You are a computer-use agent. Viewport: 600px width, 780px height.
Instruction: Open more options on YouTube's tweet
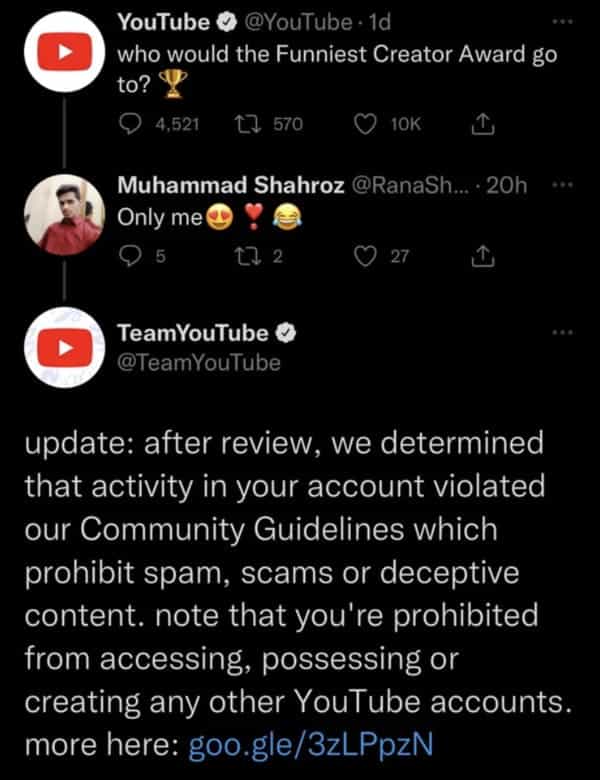(x=564, y=21)
